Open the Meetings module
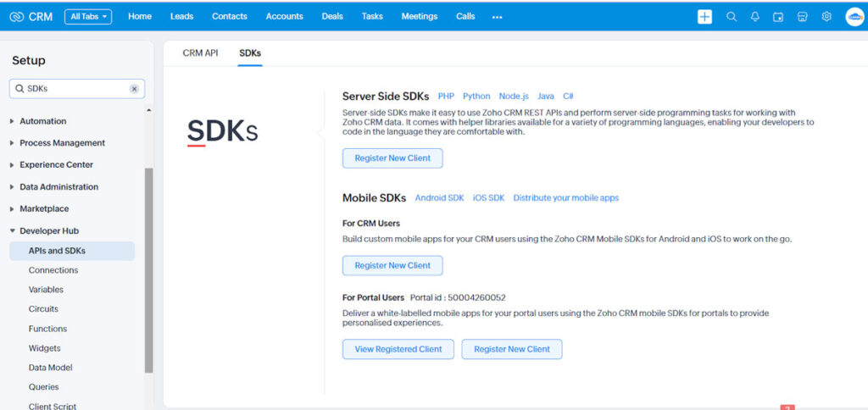The height and width of the screenshot is (410, 868). click(x=419, y=17)
